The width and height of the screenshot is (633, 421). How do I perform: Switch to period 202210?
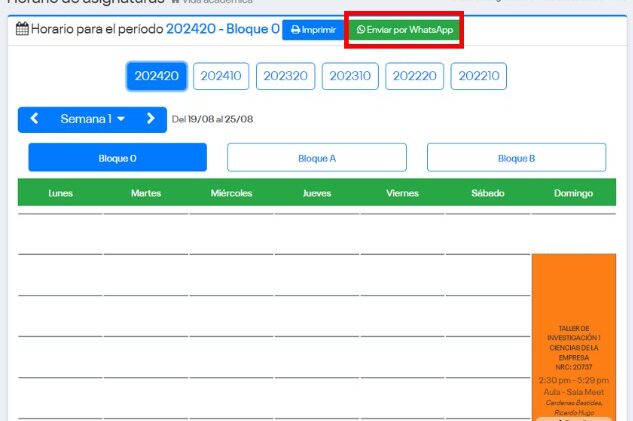coord(479,76)
